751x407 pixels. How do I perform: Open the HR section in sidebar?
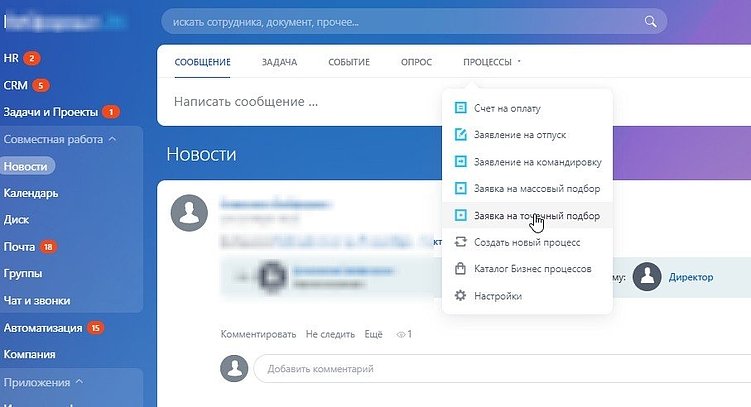coord(11,58)
